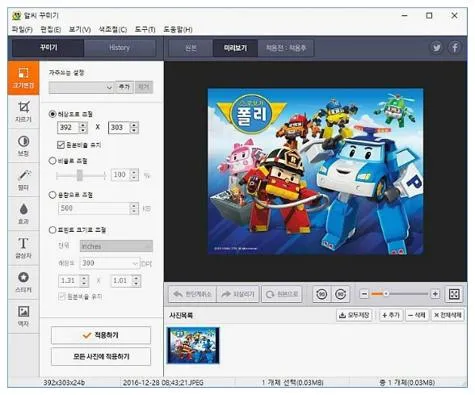Select the resize (크기변경) tool in sidebar
The image size is (475, 395).
[23, 78]
